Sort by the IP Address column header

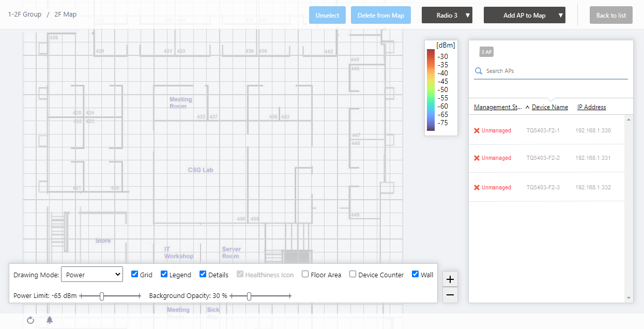coord(591,107)
